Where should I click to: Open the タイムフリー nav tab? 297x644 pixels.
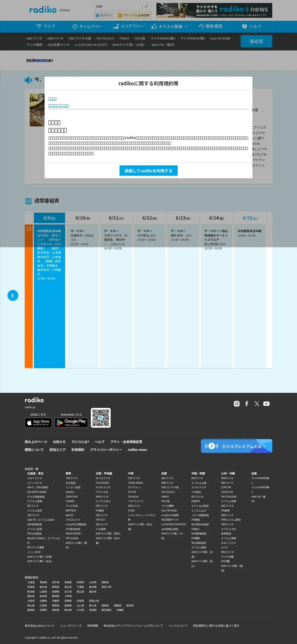(x=87, y=26)
